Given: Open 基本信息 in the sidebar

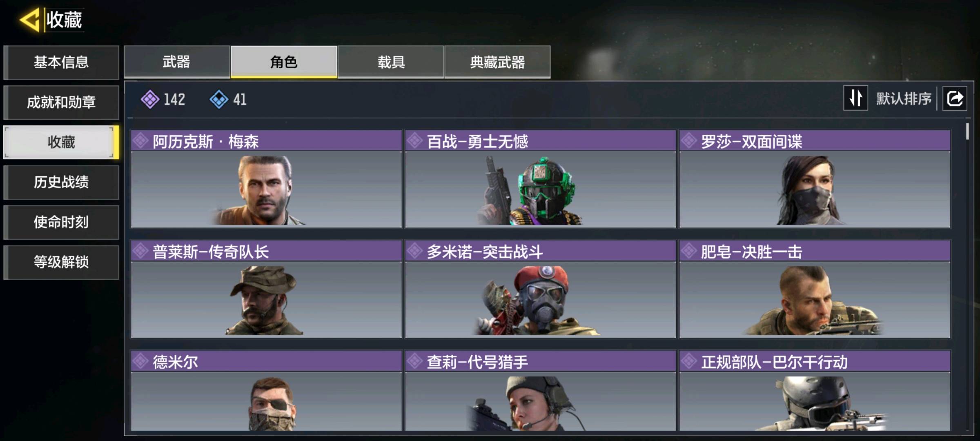Looking at the screenshot, I should pyautogui.click(x=61, y=62).
